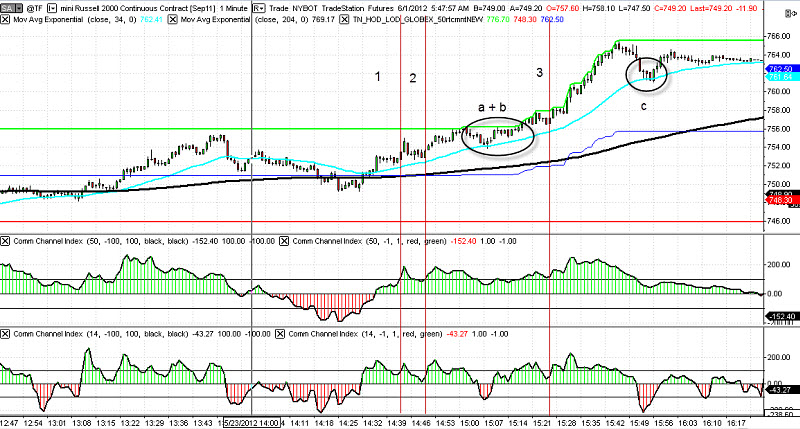Click the SA box in the status line
Screen dimensions: 800x429
(7, 8)
